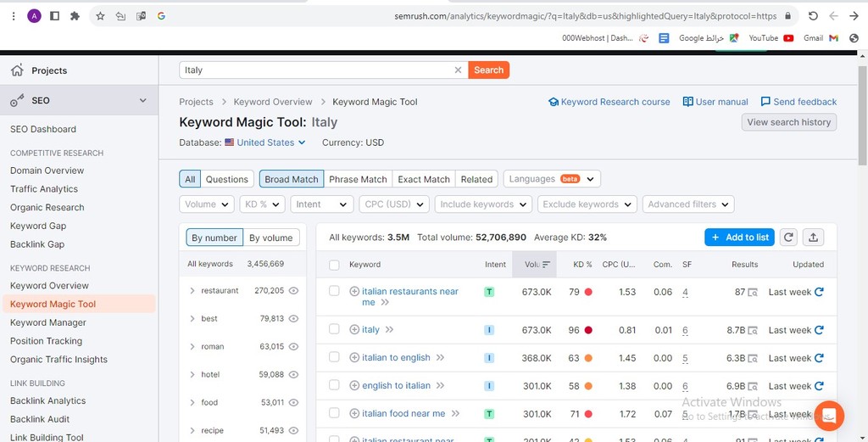Image resolution: width=868 pixels, height=442 pixels.
Task: Open the User manual link
Action: point(715,102)
